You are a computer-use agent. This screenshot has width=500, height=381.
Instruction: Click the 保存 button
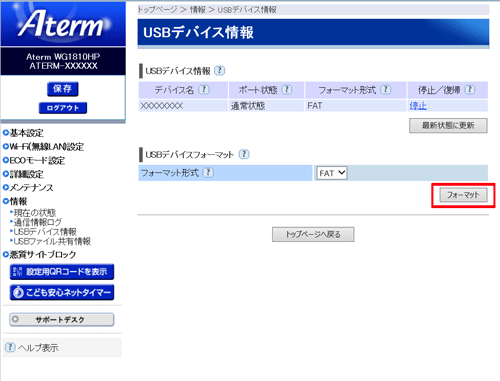point(63,89)
